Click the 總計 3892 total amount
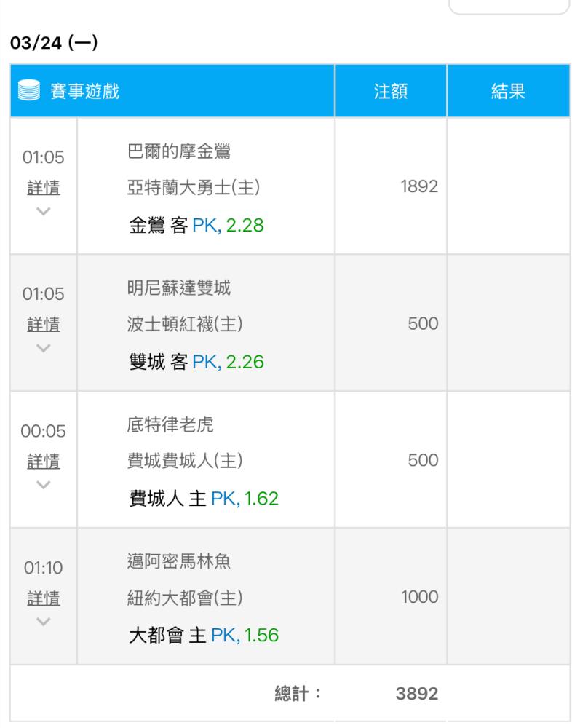This screenshot has width=572, height=728. (417, 694)
